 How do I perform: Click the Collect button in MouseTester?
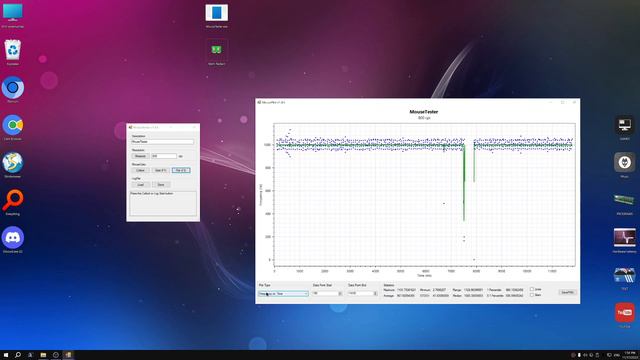click(x=140, y=170)
